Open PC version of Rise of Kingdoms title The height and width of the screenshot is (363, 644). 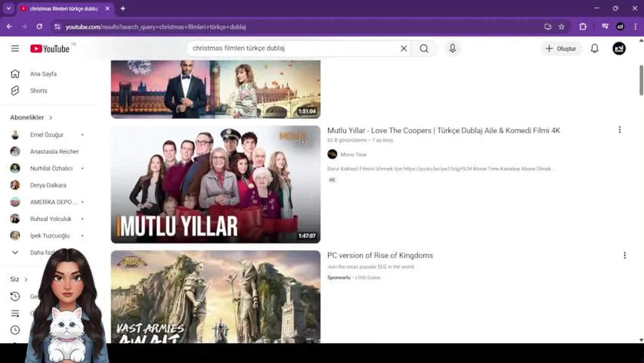380,256
